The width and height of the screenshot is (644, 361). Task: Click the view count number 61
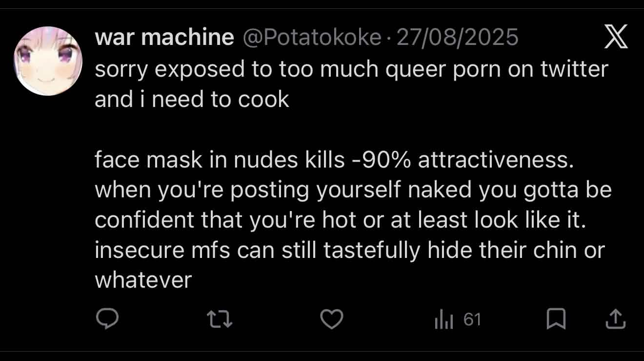(x=472, y=320)
